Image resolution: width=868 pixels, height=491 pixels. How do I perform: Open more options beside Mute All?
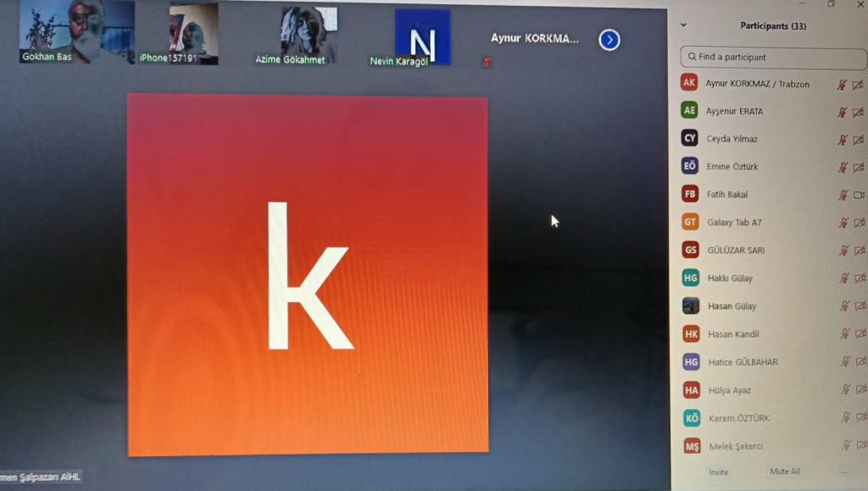coord(844,472)
